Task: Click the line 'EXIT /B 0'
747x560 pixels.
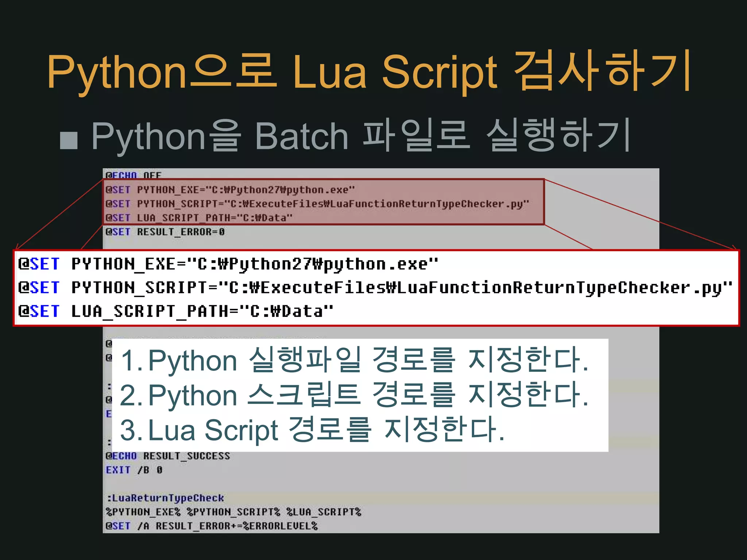Action: [134, 470]
